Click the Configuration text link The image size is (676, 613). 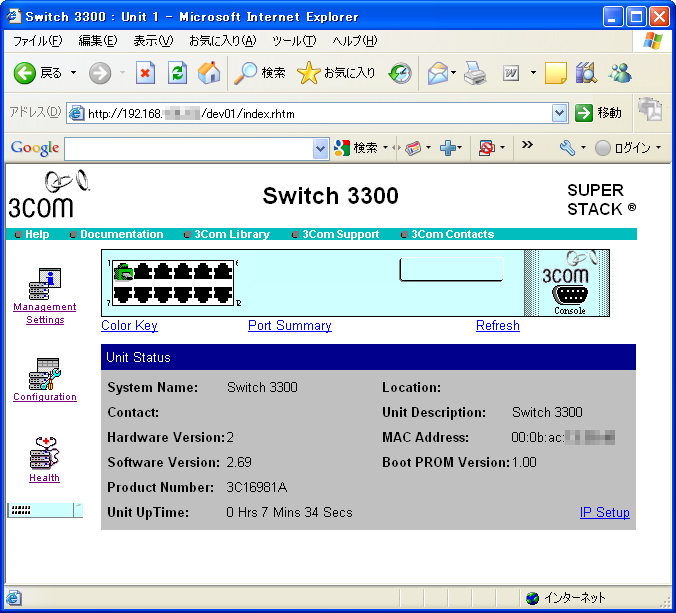[x=45, y=397]
